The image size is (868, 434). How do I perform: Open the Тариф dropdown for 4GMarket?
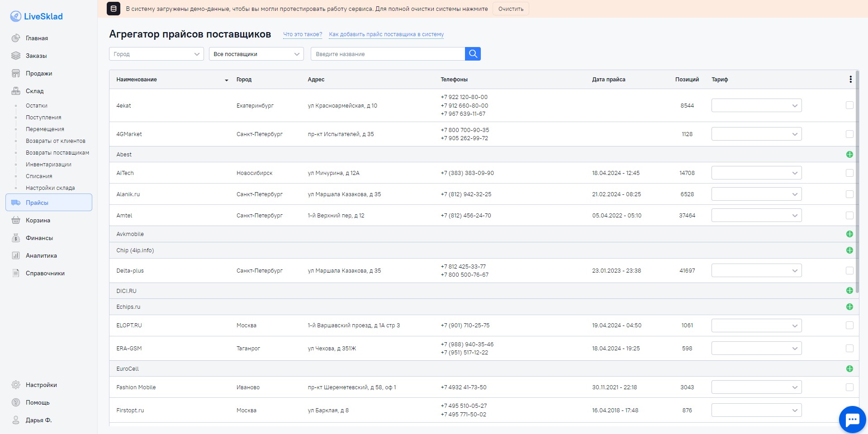[x=756, y=134]
